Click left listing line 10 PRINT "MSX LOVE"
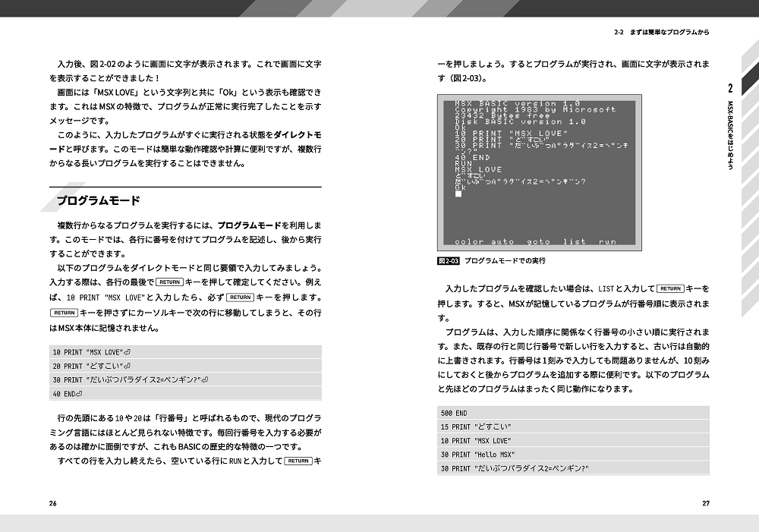Image resolution: width=759 pixels, height=532 pixels. click(185, 352)
